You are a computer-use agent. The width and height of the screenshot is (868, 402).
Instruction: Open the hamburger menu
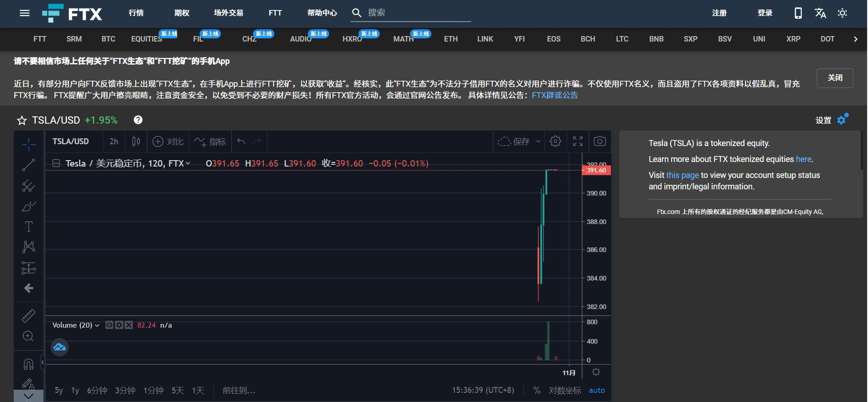pos(25,13)
